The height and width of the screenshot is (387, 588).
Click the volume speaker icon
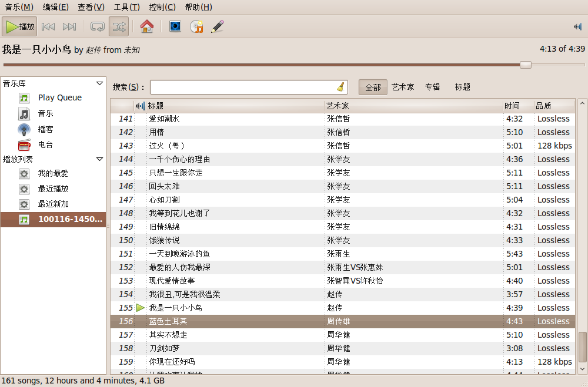click(x=577, y=26)
